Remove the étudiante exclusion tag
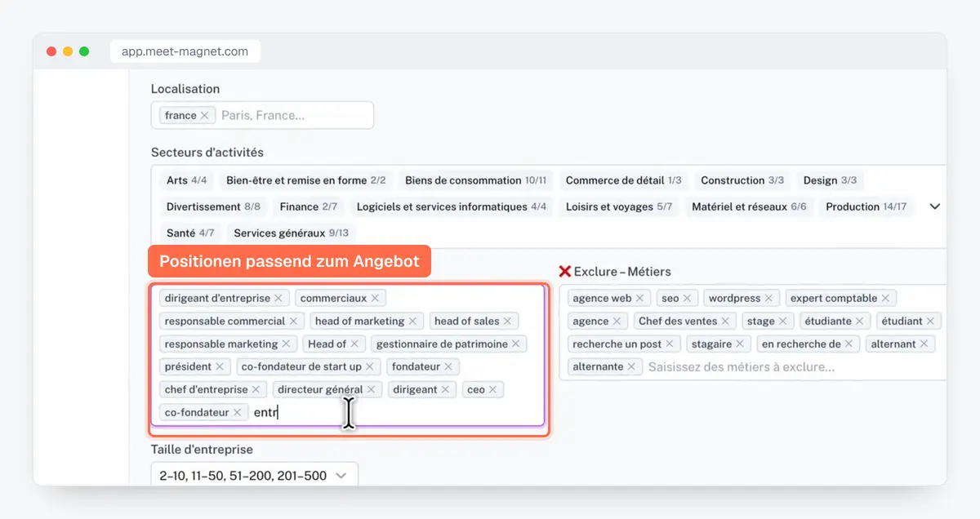980x519 pixels. 860,322
